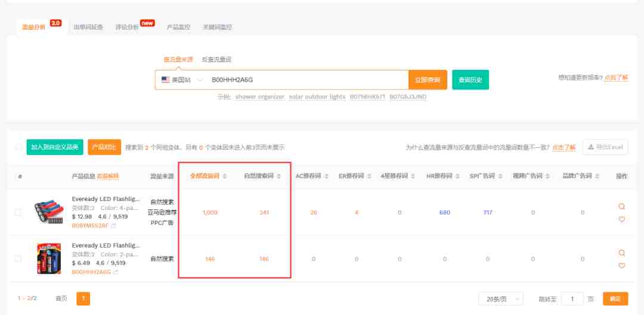The width and height of the screenshot is (644, 315).
Task: Open the 美国站 marketplace dropdown
Action: [x=182, y=80]
